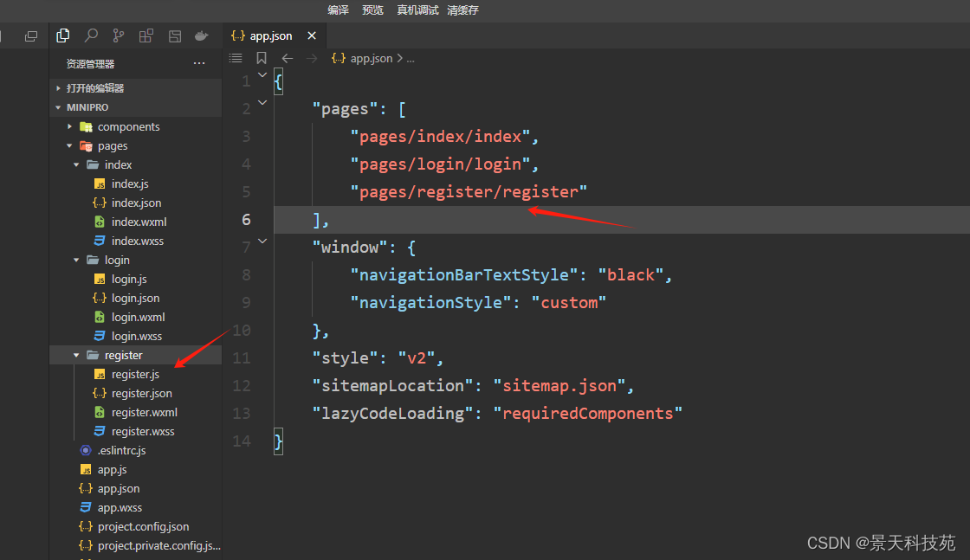
Task: Close the app.json editor tab
Action: click(312, 35)
